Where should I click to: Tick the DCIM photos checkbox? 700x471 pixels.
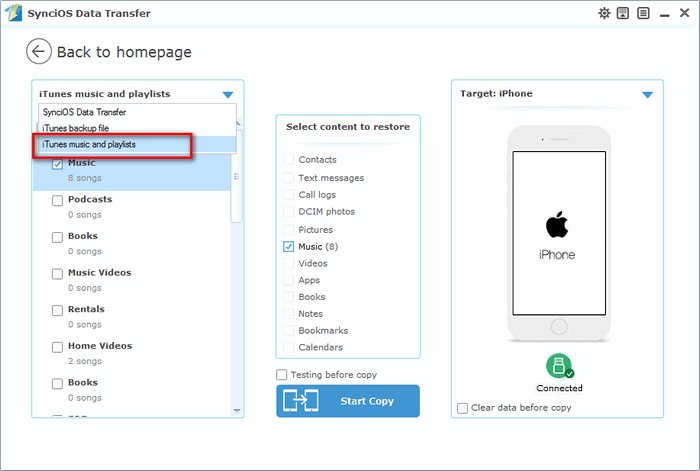(288, 212)
